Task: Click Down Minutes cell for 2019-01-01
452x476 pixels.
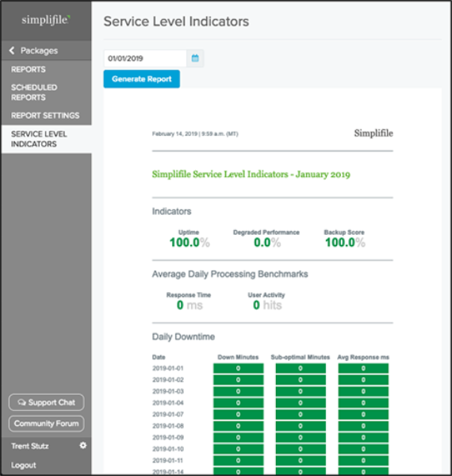Action: (239, 368)
